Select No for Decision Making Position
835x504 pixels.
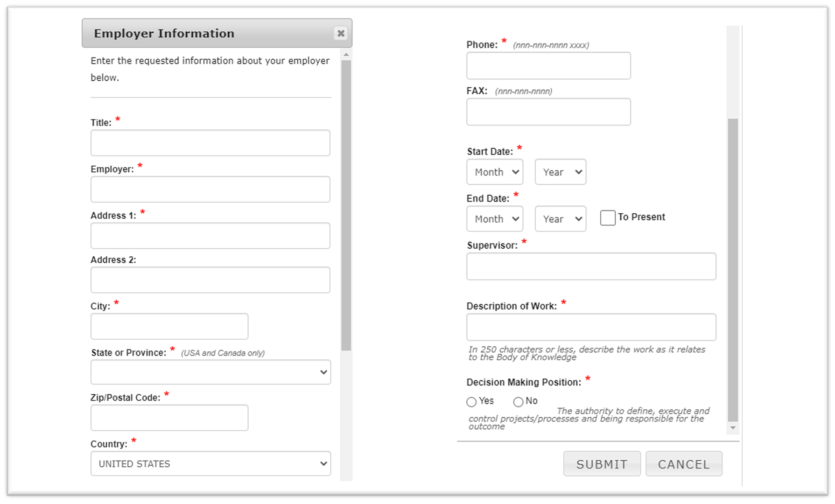pyautogui.click(x=518, y=402)
